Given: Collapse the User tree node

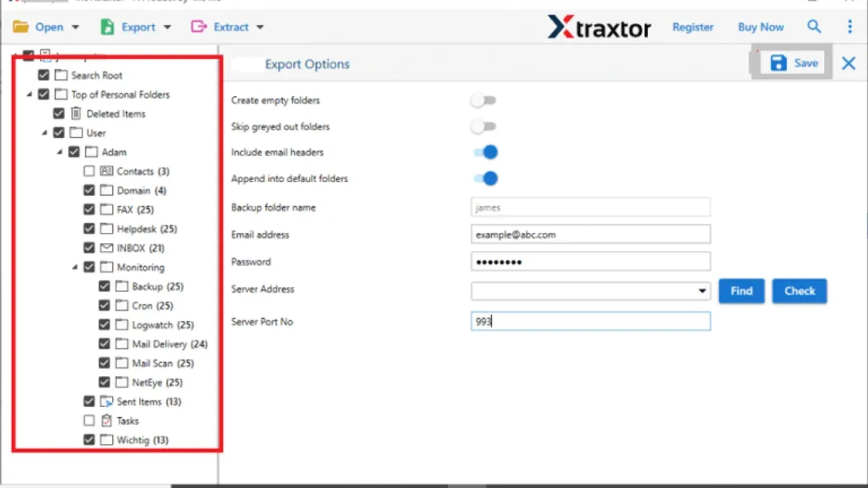Looking at the screenshot, I should click(x=44, y=133).
